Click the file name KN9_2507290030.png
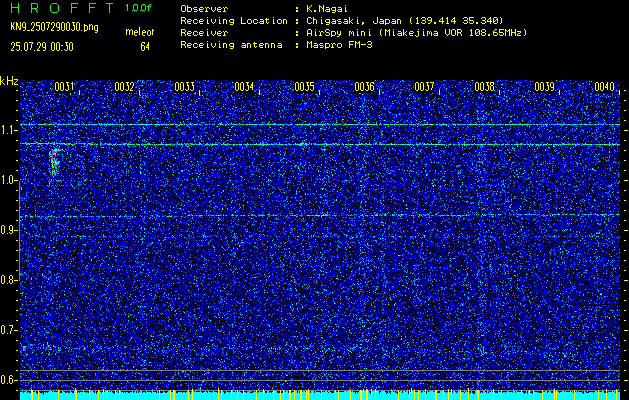The width and height of the screenshot is (629, 400). (54, 27)
